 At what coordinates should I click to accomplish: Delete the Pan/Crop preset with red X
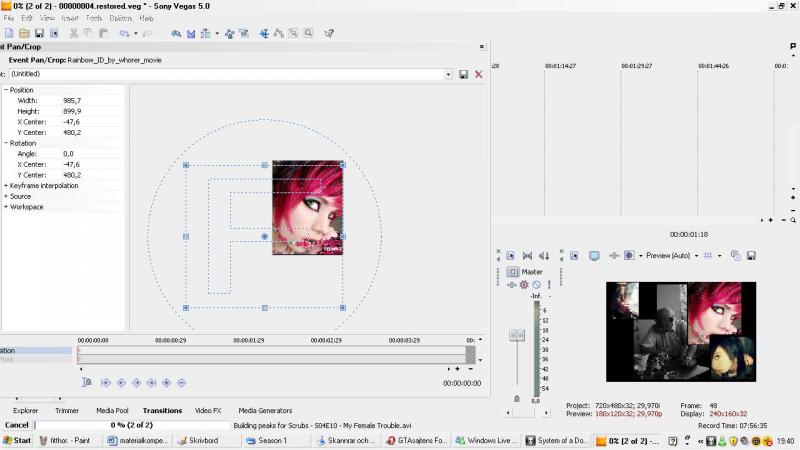coord(478,74)
